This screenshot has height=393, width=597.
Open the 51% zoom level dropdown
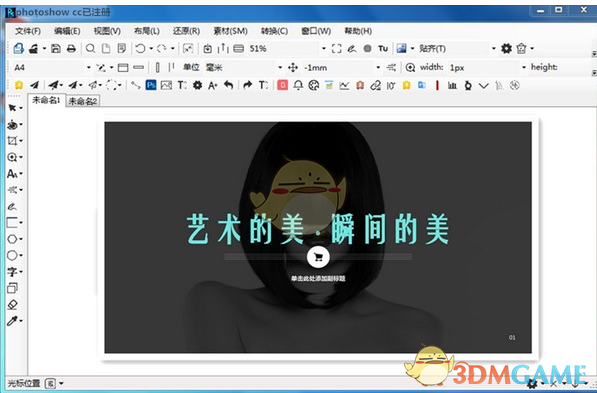(324, 48)
